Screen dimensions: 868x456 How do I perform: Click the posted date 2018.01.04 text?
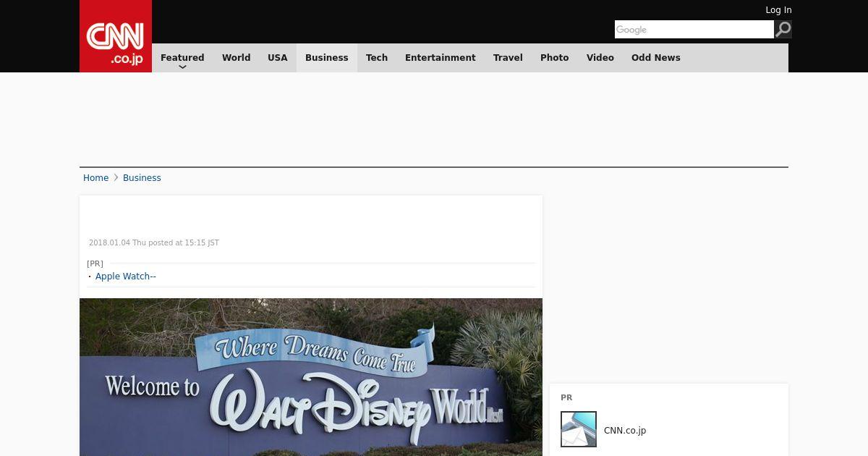(154, 243)
